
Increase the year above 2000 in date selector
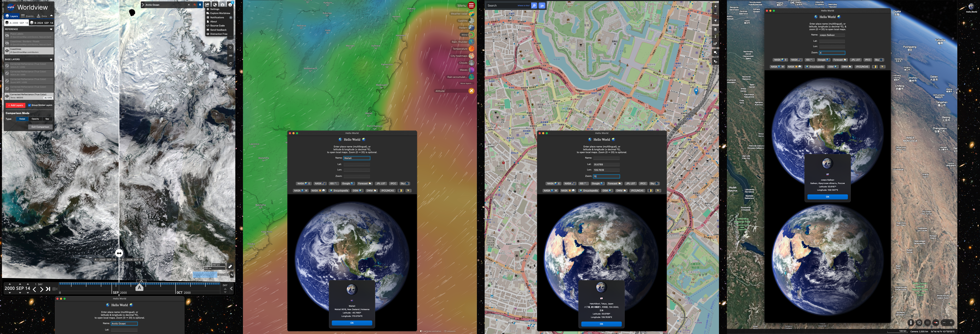[10, 284]
